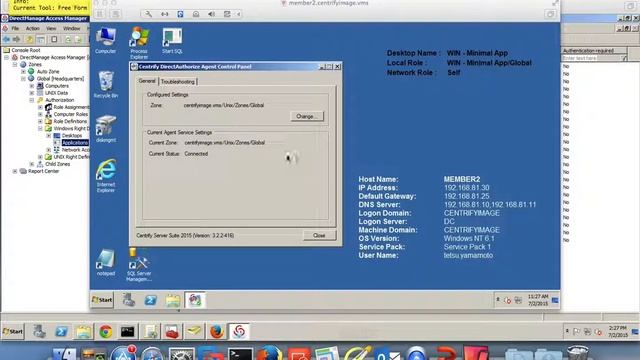
Task: Open Terminal in the macOS dock
Action: [x=240, y=354]
